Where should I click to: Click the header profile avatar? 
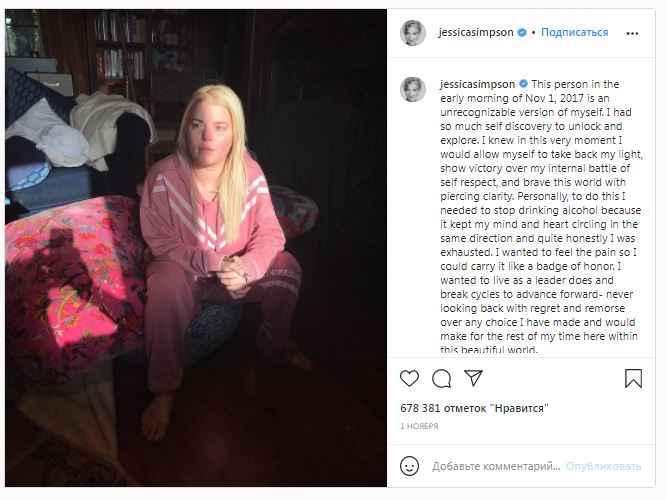(x=412, y=33)
